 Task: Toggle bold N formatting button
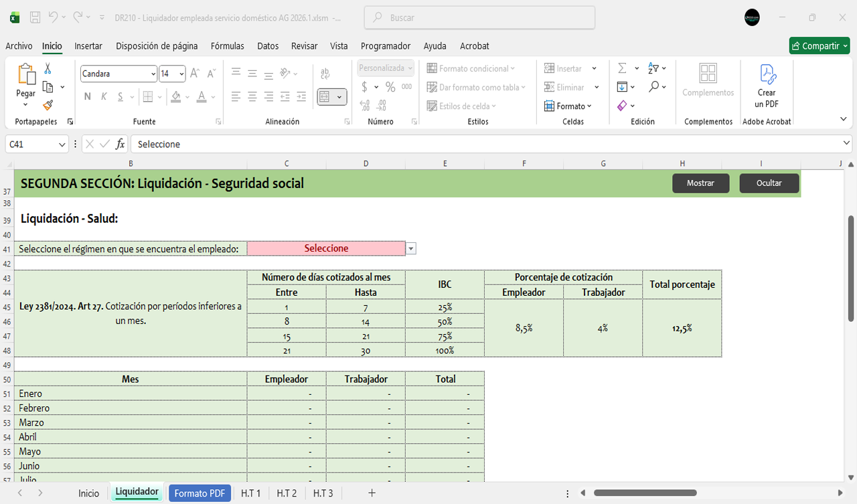pyautogui.click(x=87, y=96)
